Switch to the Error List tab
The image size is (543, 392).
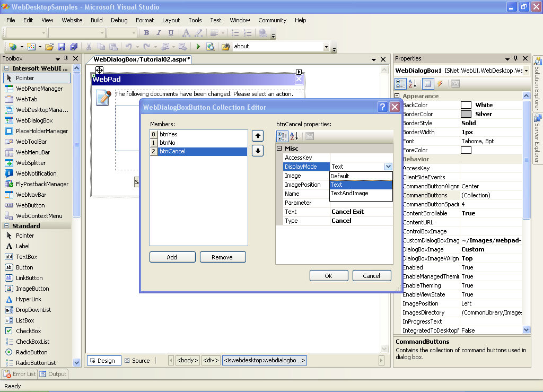(x=20, y=374)
